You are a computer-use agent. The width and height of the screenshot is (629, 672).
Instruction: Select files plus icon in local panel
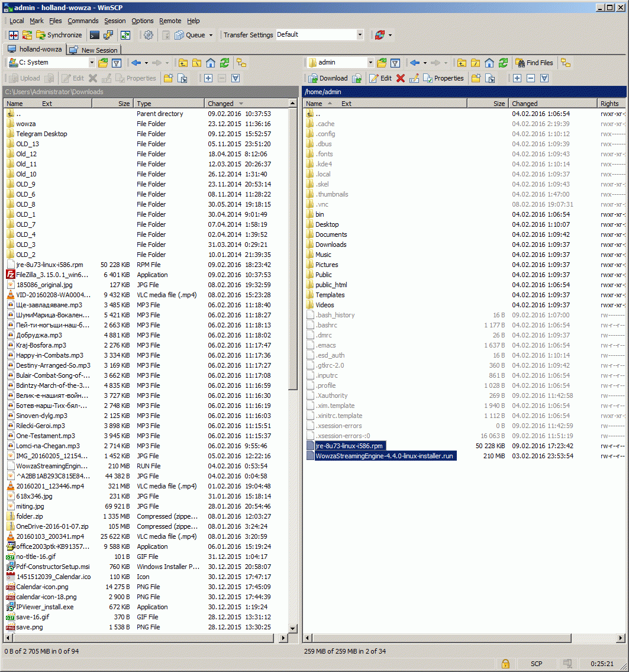coord(208,78)
